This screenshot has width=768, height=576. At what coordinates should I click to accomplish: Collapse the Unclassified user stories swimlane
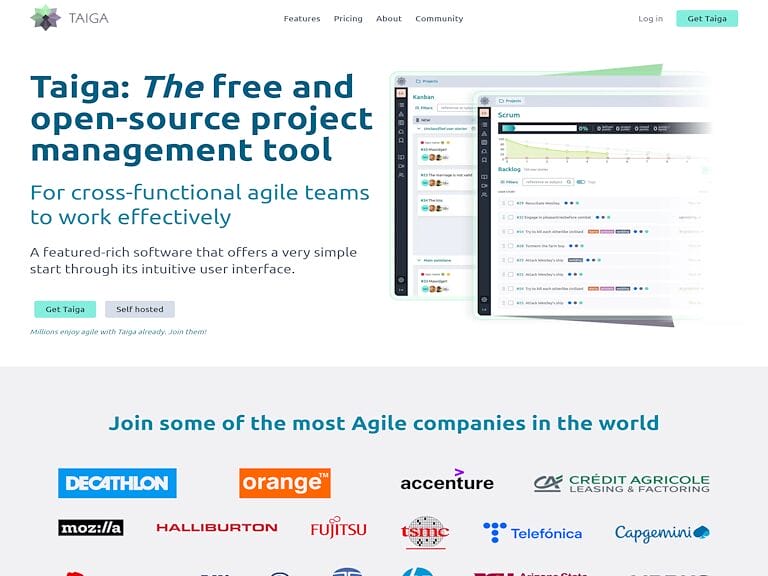(418, 129)
